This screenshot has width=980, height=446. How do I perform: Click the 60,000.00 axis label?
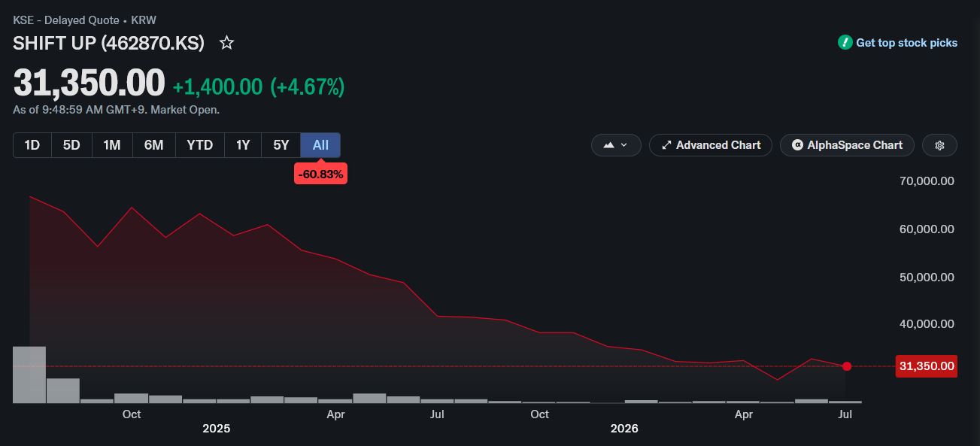pos(927,229)
